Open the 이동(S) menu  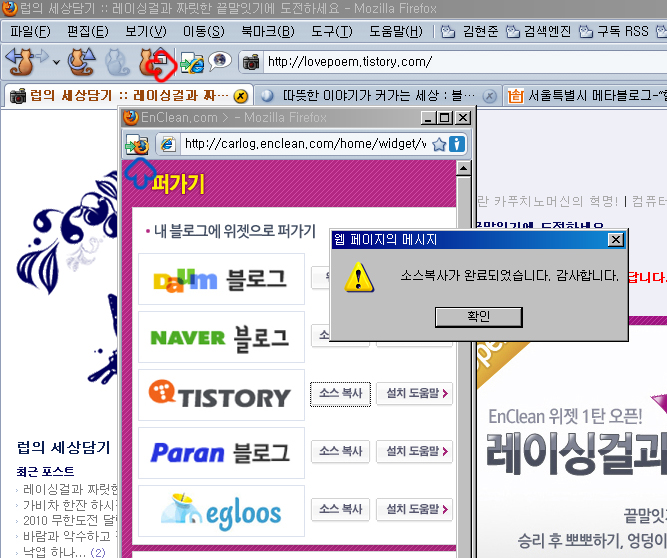(x=203, y=31)
